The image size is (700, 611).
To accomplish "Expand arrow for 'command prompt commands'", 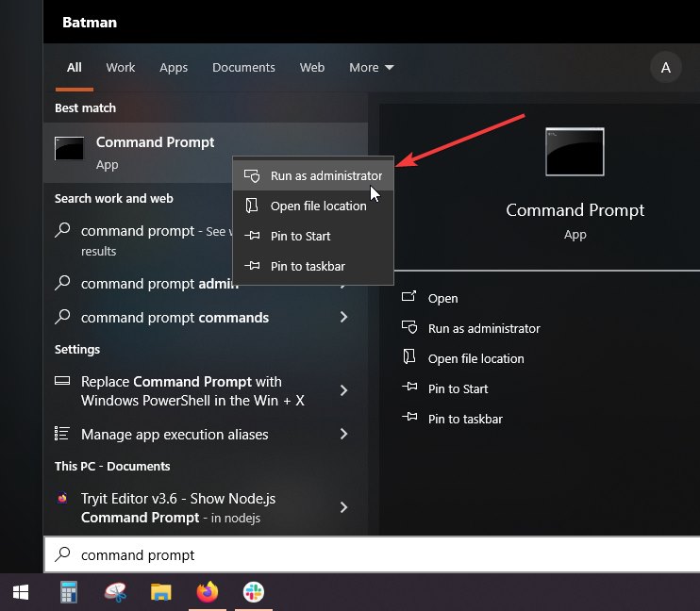I will pos(343,318).
